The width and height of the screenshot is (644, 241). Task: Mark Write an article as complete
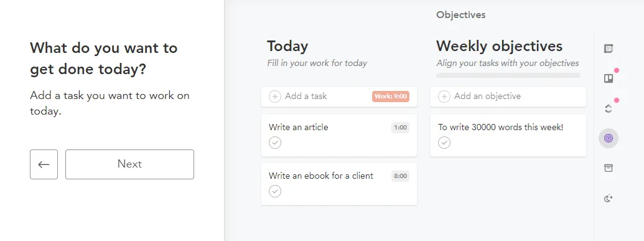tap(275, 143)
